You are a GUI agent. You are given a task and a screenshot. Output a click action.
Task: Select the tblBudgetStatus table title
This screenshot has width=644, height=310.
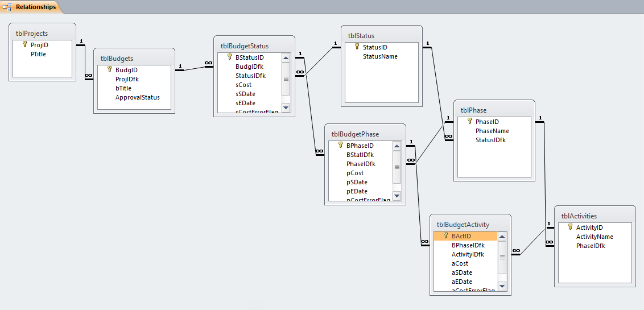point(245,46)
